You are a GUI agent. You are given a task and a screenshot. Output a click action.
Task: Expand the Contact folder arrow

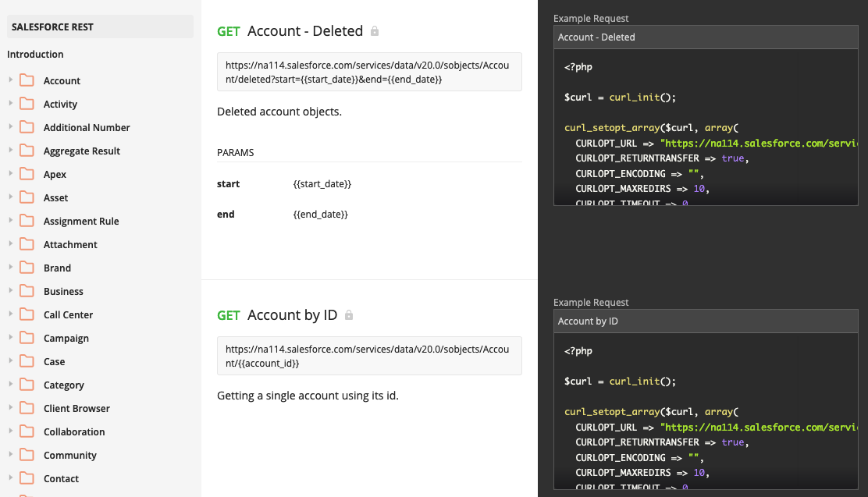click(x=10, y=478)
